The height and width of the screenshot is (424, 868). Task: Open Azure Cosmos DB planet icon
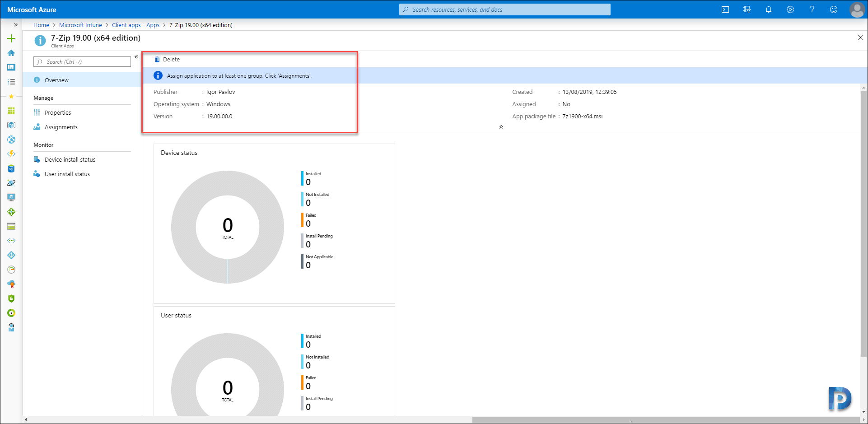(x=11, y=183)
